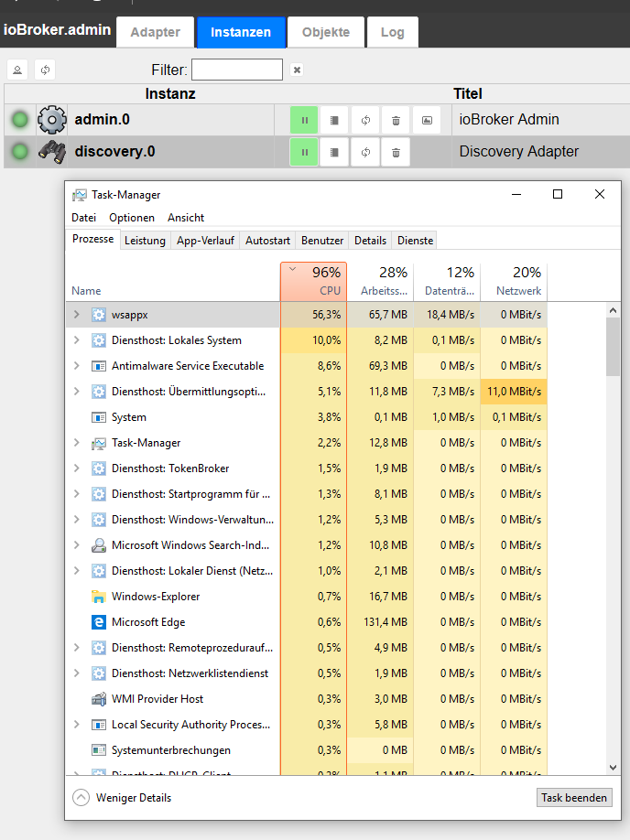Sort by the CPU column header
Image resolution: width=630 pixels, height=840 pixels.
click(x=314, y=281)
